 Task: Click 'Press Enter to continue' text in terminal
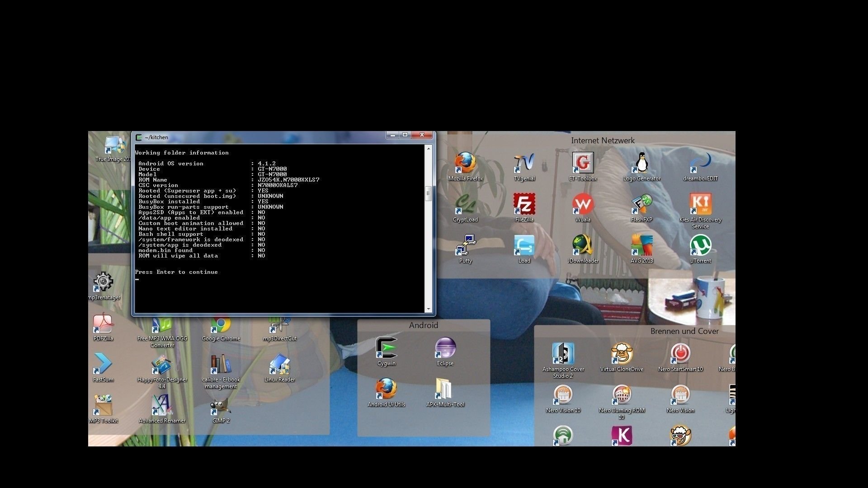(176, 272)
